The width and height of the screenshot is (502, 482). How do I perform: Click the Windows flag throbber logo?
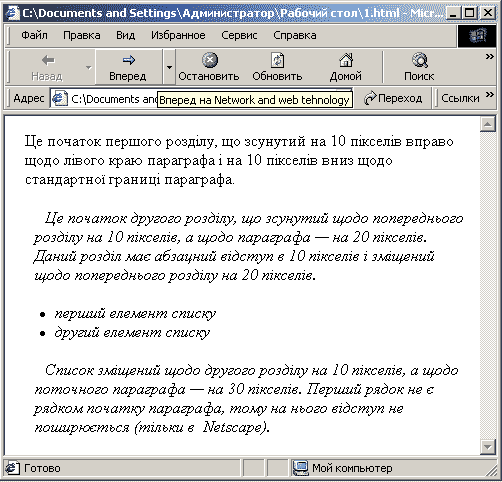point(477,36)
